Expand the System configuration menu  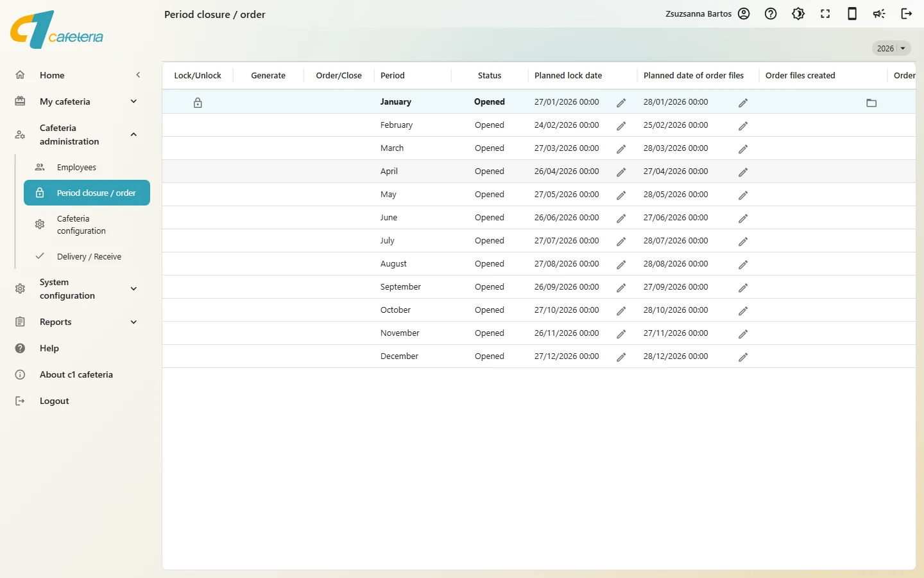coord(133,289)
